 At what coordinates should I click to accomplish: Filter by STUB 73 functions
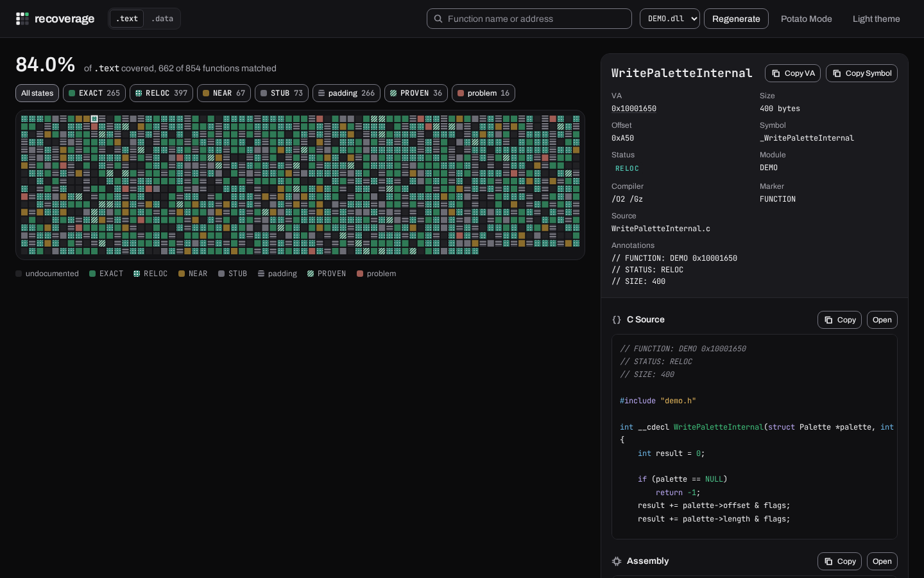pos(282,93)
